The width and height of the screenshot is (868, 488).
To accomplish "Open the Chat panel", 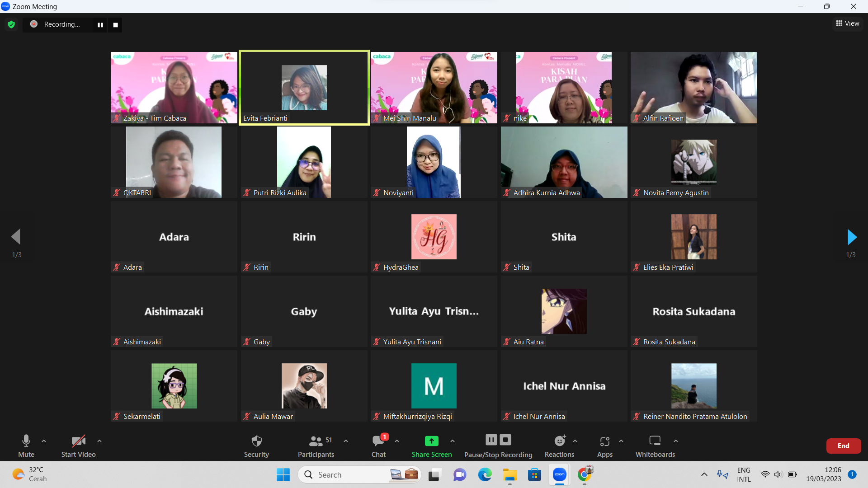I will (378, 441).
